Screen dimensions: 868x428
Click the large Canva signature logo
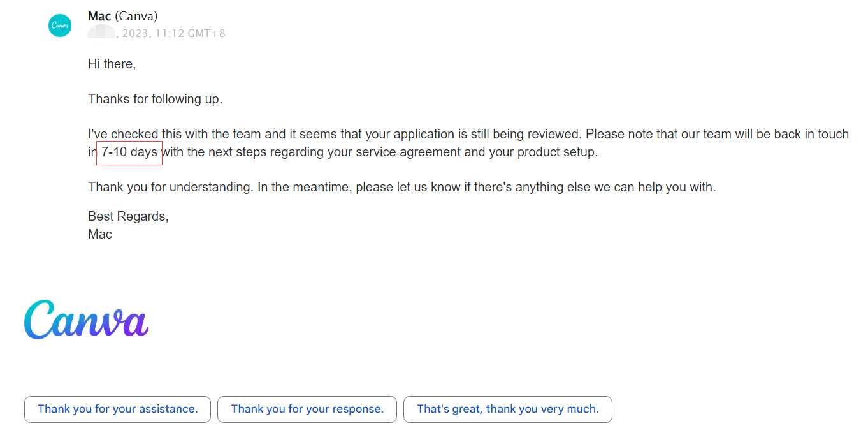(x=87, y=320)
